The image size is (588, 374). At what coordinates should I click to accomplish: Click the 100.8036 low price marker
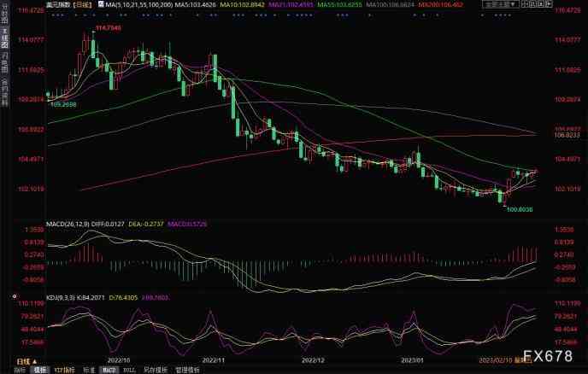click(x=519, y=207)
